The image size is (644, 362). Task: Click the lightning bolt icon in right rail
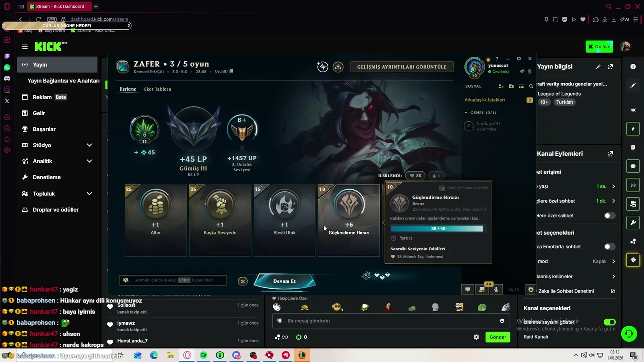coord(633,129)
